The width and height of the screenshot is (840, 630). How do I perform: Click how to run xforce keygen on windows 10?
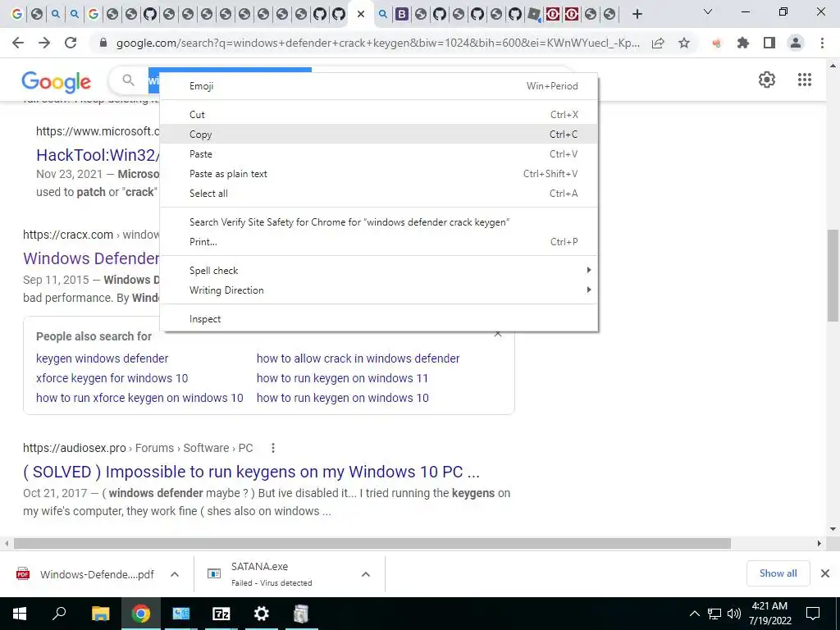tap(139, 398)
